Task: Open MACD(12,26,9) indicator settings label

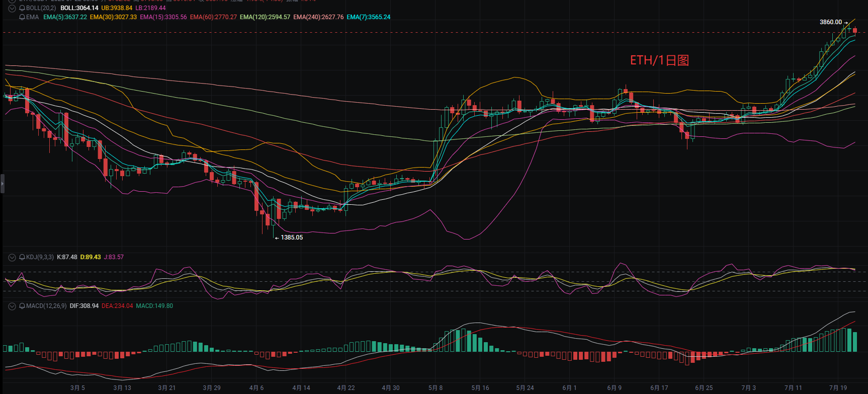Action: (x=46, y=306)
